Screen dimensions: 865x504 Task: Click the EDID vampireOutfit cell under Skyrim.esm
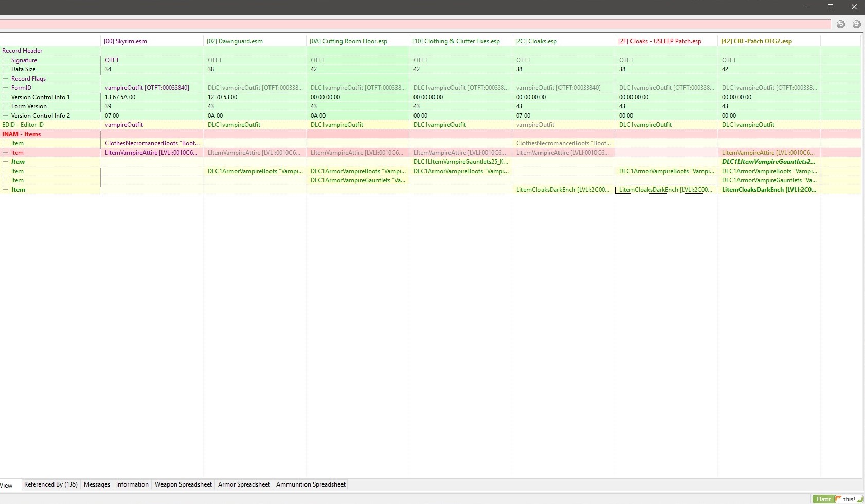[x=152, y=125]
